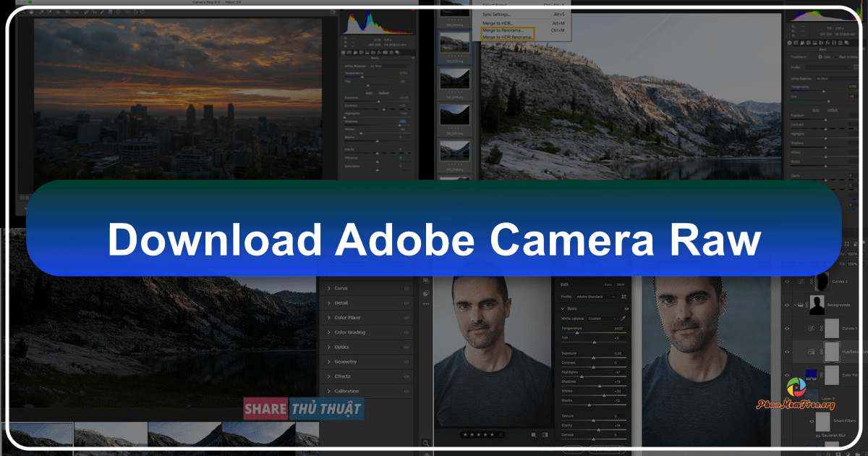Open the White Balance As Shot dropdown
The image size is (868, 456).
point(389,66)
